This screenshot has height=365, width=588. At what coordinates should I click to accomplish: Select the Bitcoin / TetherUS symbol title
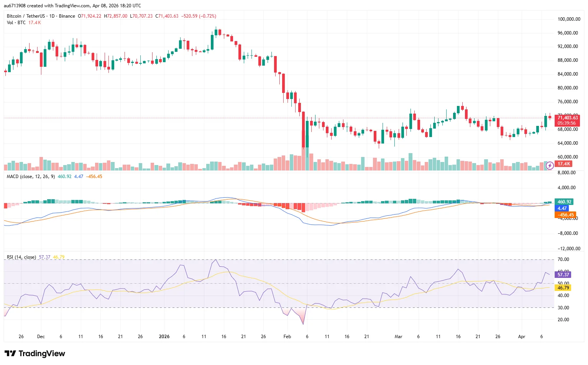(25, 16)
